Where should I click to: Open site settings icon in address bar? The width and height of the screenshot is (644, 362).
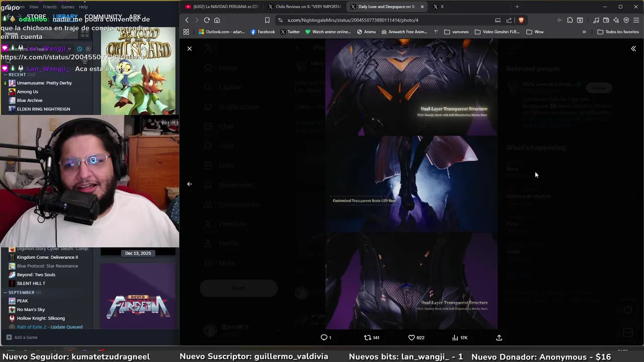point(280,20)
